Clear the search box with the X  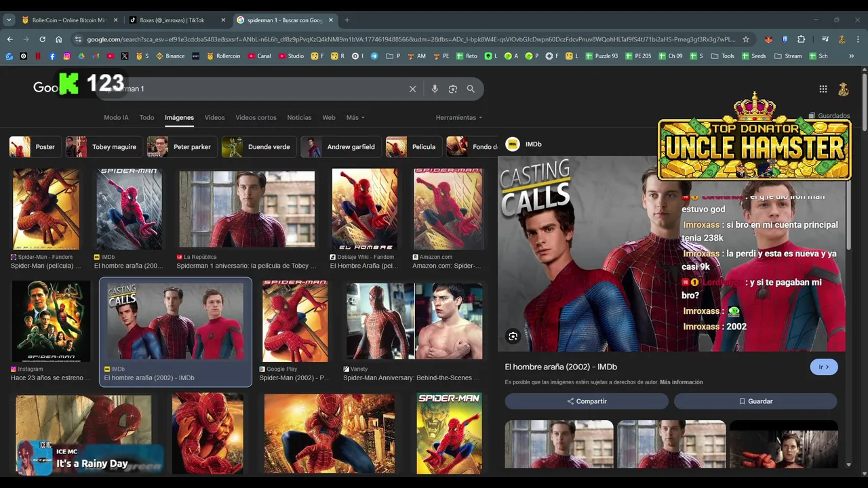pos(412,89)
